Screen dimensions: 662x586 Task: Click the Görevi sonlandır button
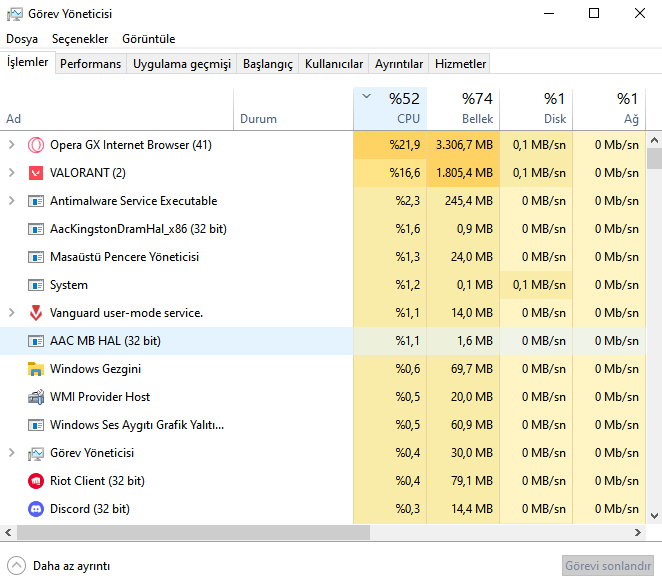[608, 566]
